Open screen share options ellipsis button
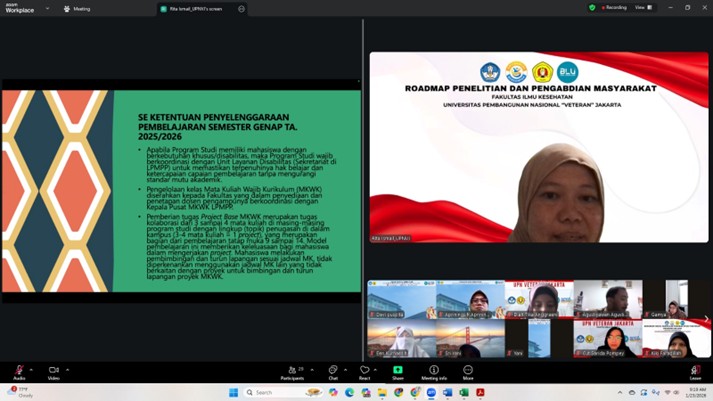 [241, 9]
